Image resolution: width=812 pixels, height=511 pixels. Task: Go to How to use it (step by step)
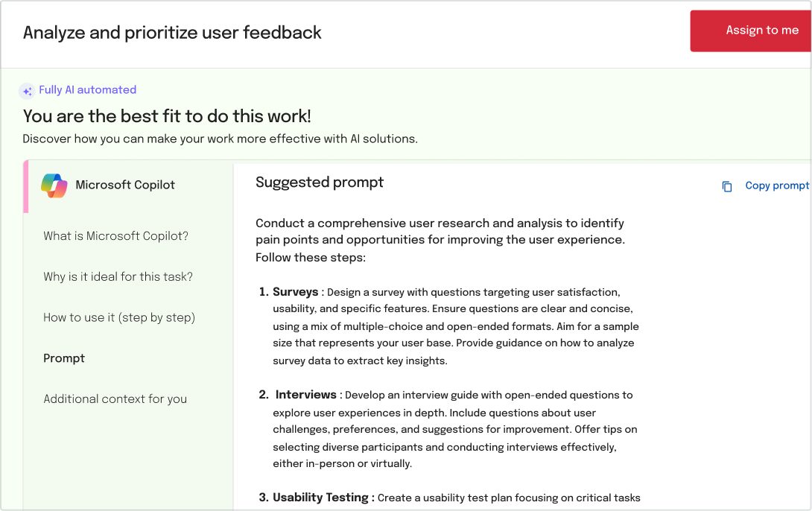pos(119,317)
